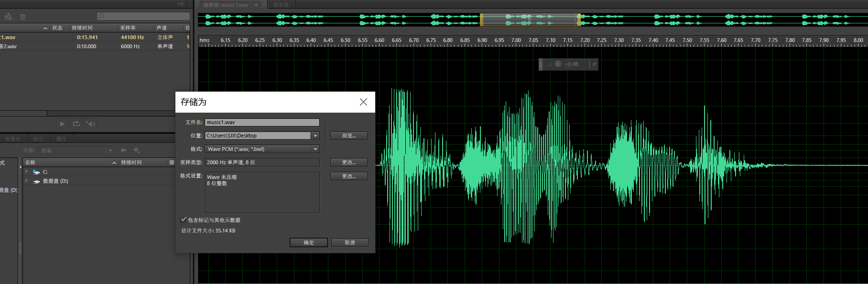
Task: Click the volume knob on the HUD
Action: point(558,63)
